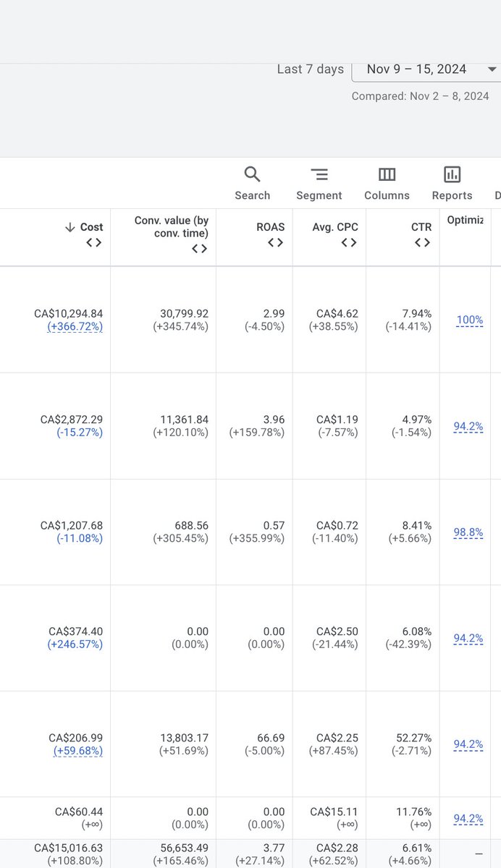Open the 100% optimization score link
Image resolution: width=501 pixels, height=868 pixels.
[x=470, y=320]
